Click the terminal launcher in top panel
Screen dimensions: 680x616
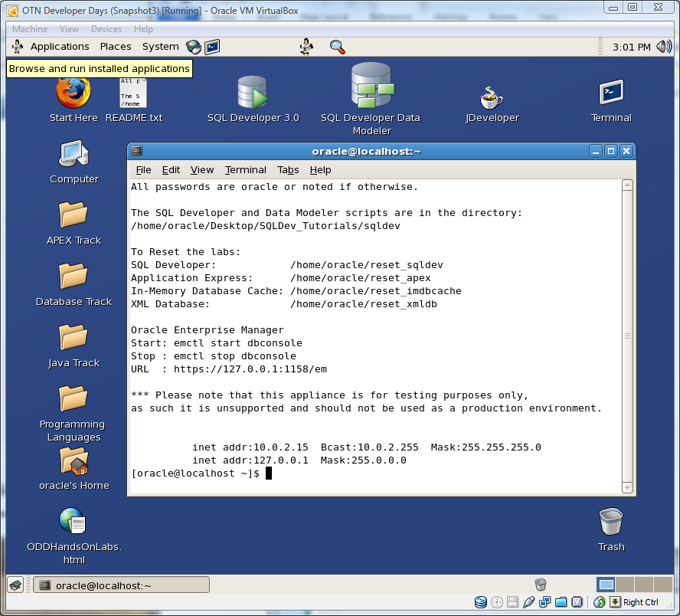(213, 47)
